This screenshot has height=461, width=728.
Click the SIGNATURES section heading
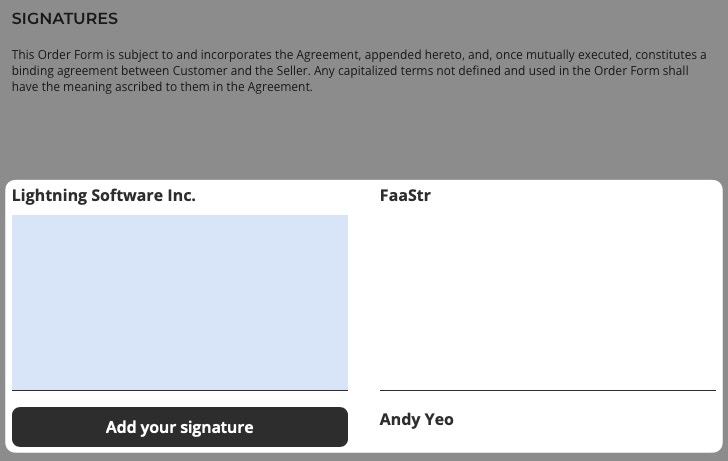(x=65, y=19)
